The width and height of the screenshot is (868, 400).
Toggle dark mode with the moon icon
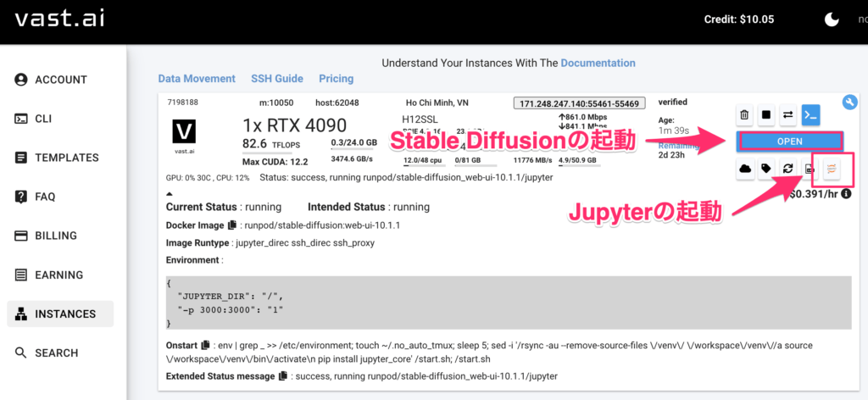coord(832,19)
